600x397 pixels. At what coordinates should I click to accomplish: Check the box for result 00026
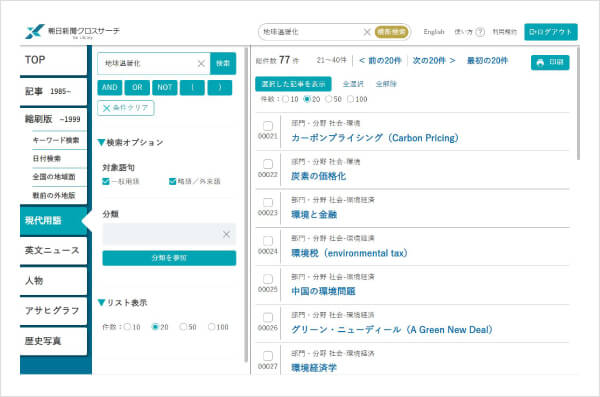coord(268,317)
